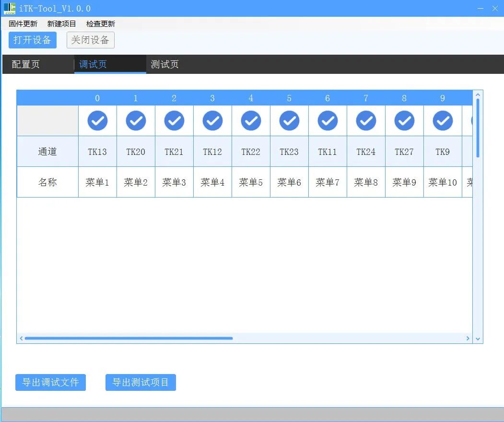Image resolution: width=504 pixels, height=422 pixels.
Task: Click the 打开设备 button
Action: pos(33,40)
